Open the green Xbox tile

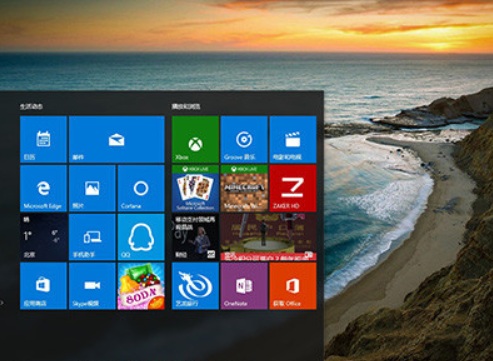coord(195,139)
